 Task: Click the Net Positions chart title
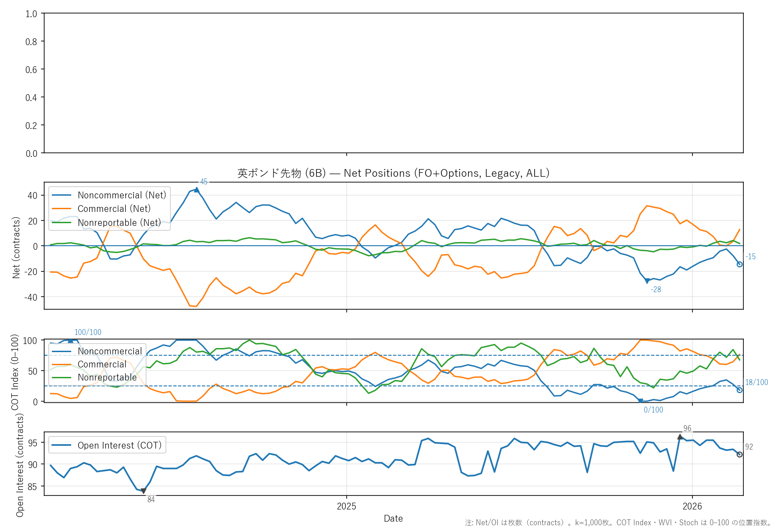[x=393, y=173]
